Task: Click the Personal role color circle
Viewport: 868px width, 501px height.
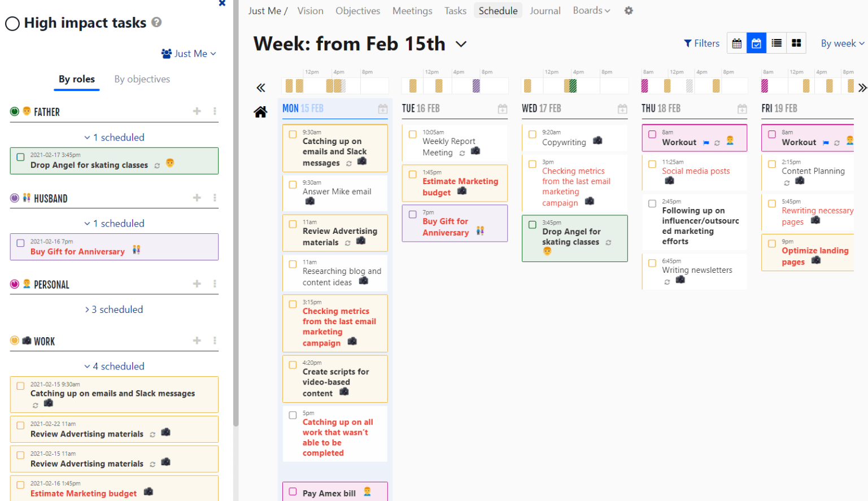Action: click(x=15, y=284)
